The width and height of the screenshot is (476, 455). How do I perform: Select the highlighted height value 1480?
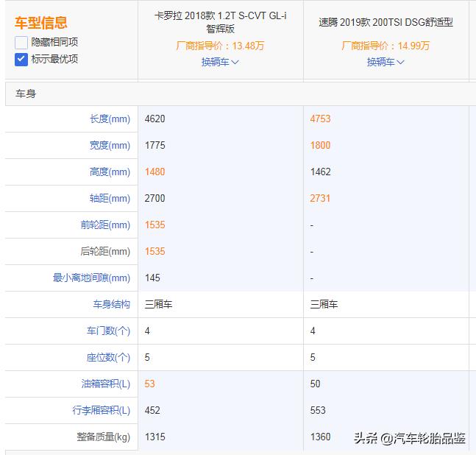point(154,172)
